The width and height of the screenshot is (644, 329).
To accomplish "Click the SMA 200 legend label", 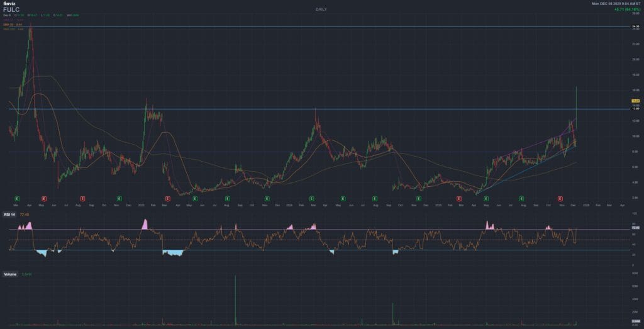I will point(14,28).
